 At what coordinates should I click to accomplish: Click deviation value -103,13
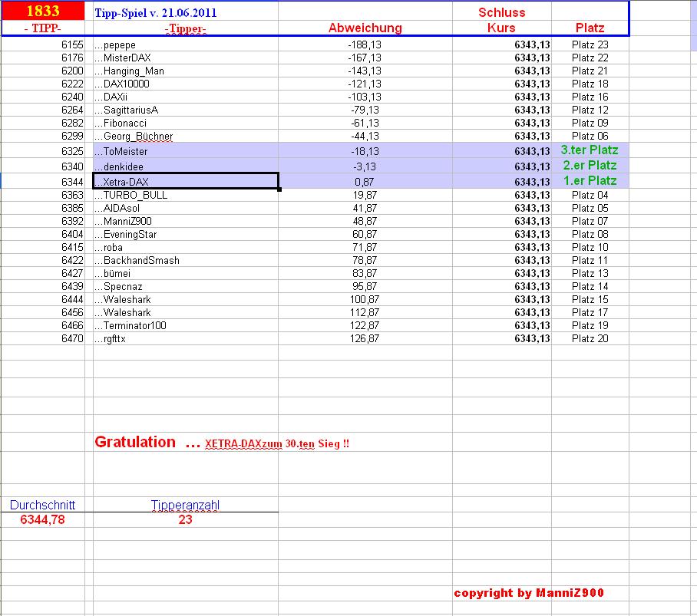(365, 97)
